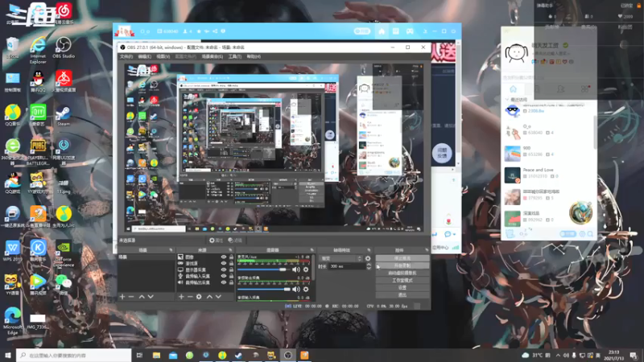This screenshot has width=644, height=362.
Task: Click the Studio Mode button
Action: (x=402, y=280)
